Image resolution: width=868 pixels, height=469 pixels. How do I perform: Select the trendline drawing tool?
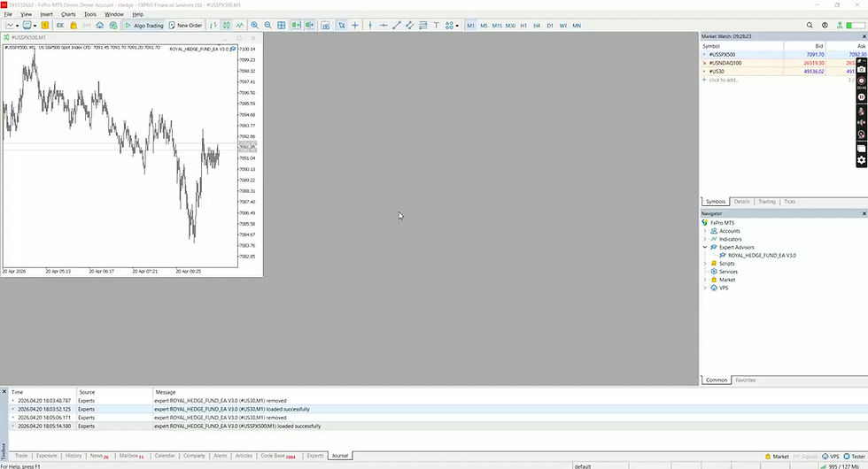[397, 26]
